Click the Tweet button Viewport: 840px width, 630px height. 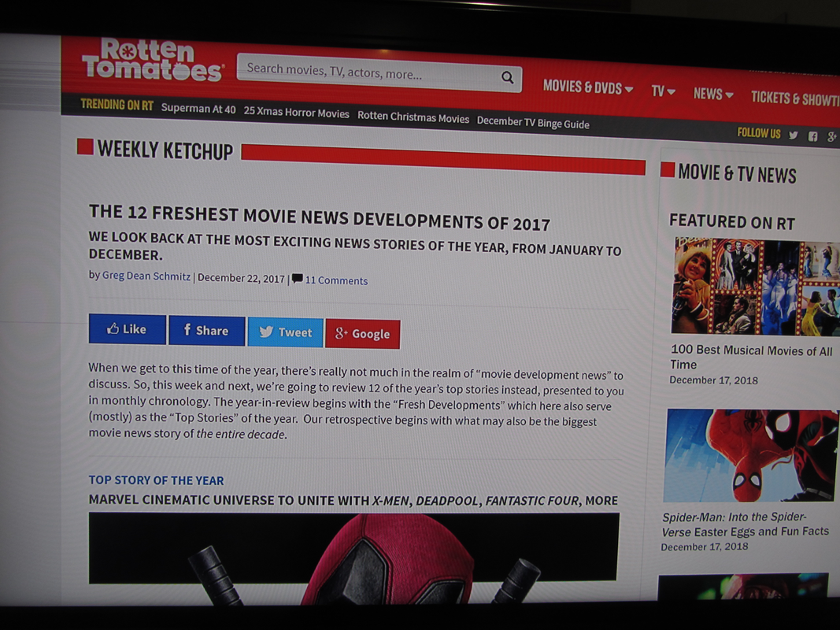(286, 332)
